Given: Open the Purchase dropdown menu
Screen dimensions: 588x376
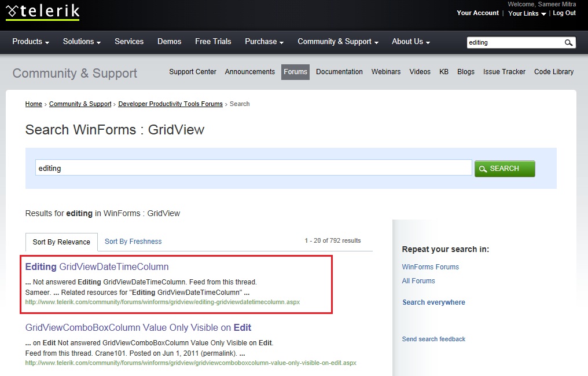Looking at the screenshot, I should coord(264,42).
